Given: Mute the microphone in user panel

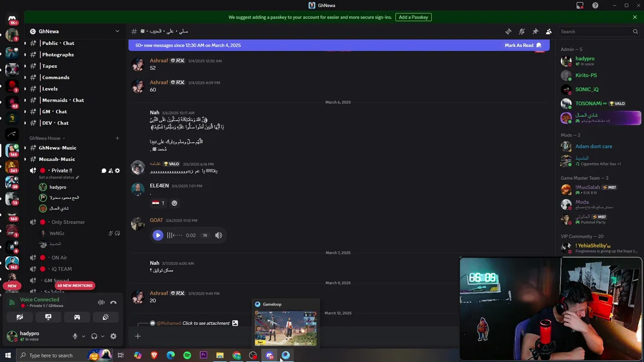Looking at the screenshot, I should click(75, 336).
